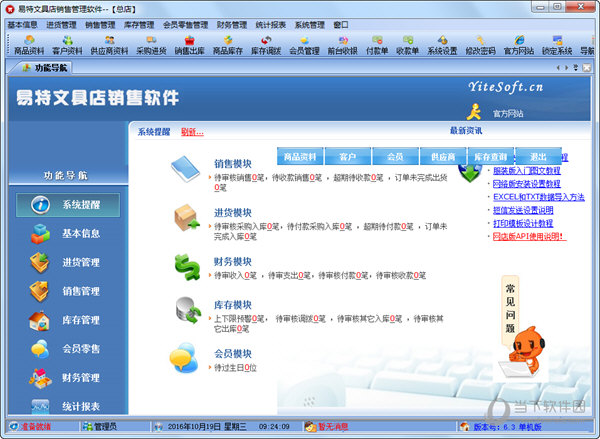Screen dimensions: 600x439
Task: Close the 功能导航 tab pane
Action: [587, 68]
